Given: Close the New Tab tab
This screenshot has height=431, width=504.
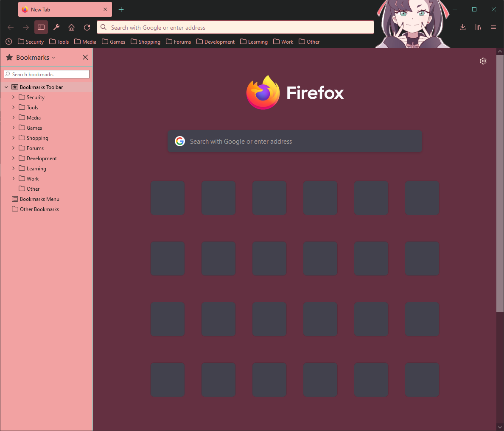Looking at the screenshot, I should (105, 10).
